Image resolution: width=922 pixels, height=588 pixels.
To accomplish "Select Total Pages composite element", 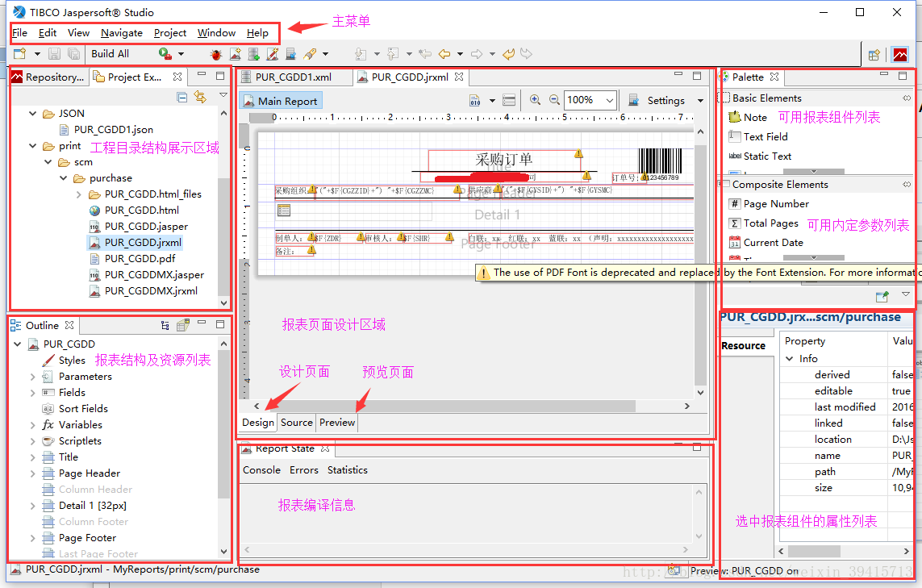I will pos(763,223).
